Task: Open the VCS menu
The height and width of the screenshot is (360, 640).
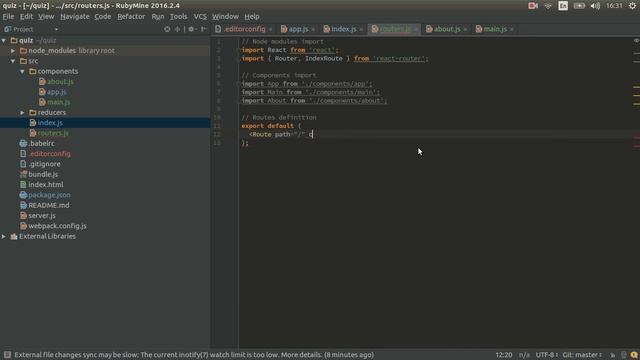Action: [200, 17]
